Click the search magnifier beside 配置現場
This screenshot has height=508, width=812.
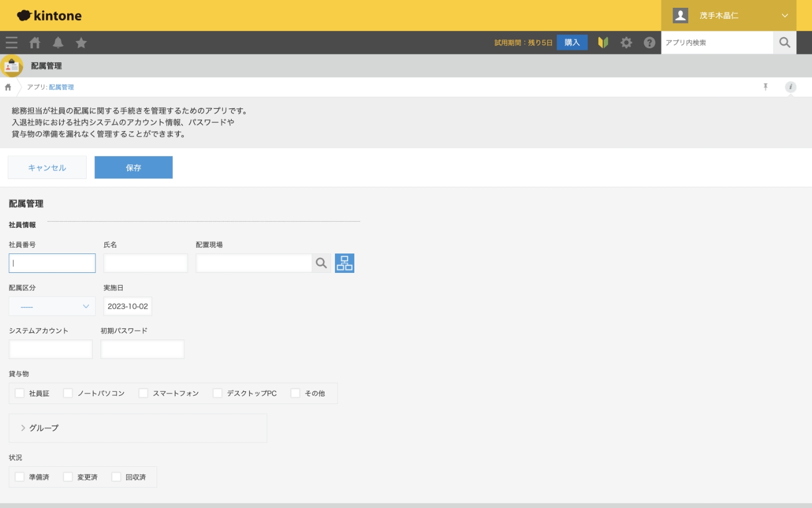321,263
